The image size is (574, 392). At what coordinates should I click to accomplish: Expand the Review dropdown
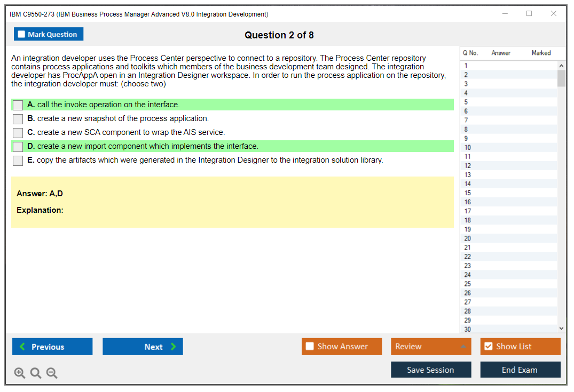(463, 347)
